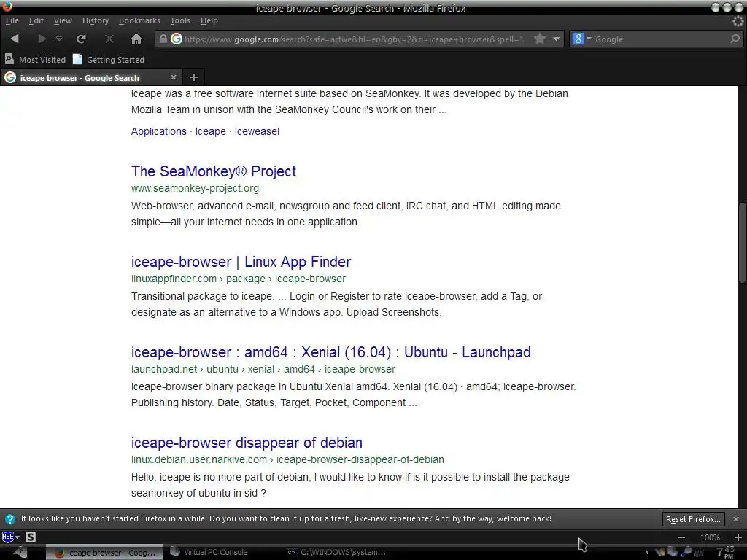Go back with the Back arrow
The image size is (747, 560).
pyautogui.click(x=15, y=39)
